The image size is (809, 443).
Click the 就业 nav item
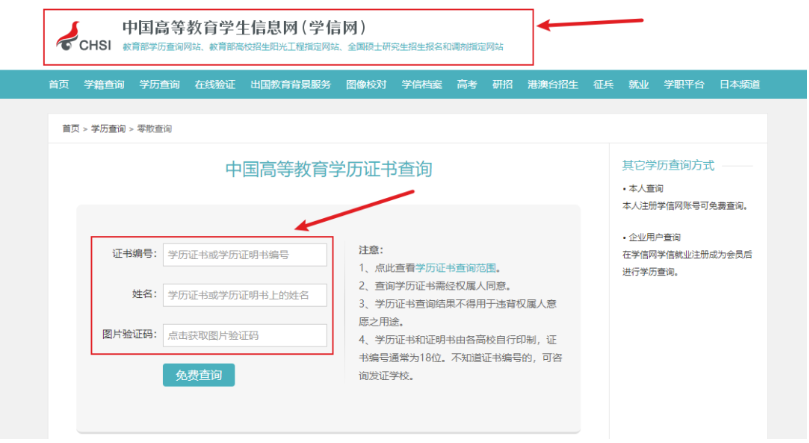[x=638, y=85]
